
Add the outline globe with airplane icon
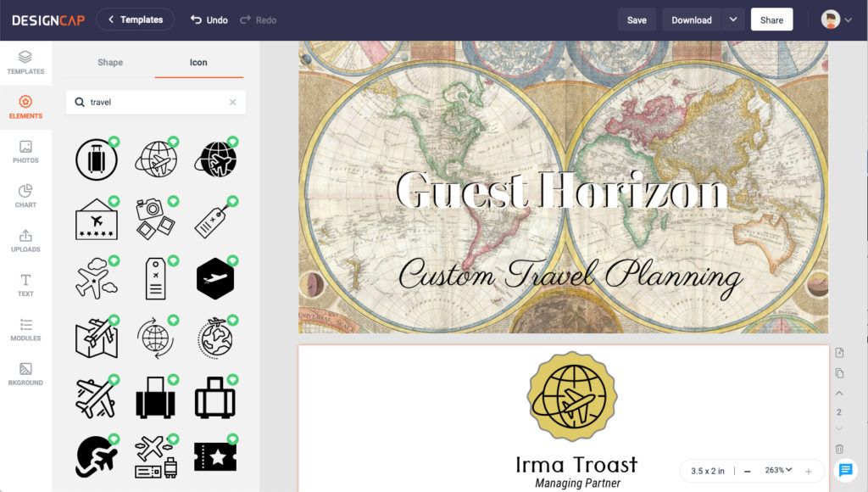[156, 159]
